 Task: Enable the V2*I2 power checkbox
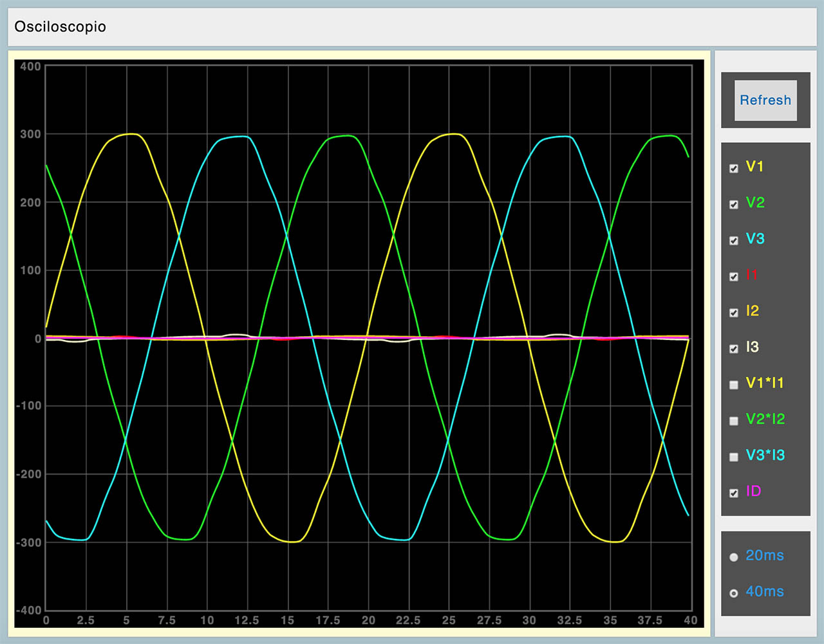pos(734,421)
